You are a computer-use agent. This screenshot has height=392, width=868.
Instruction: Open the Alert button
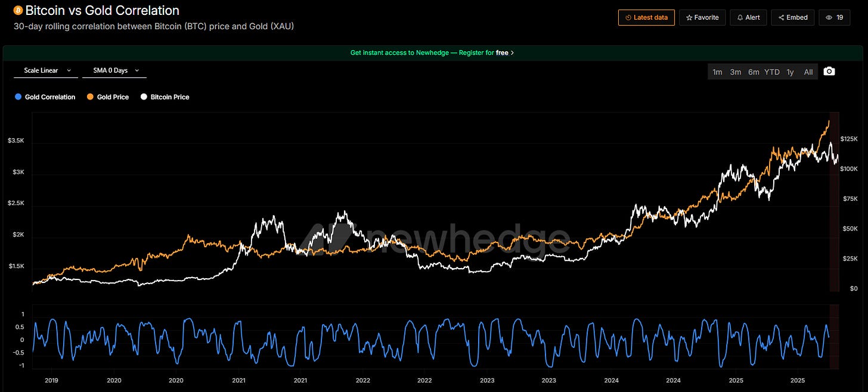(748, 17)
